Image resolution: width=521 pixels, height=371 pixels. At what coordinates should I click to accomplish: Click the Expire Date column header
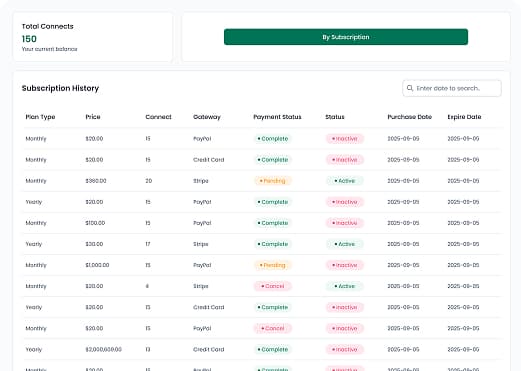coord(464,117)
